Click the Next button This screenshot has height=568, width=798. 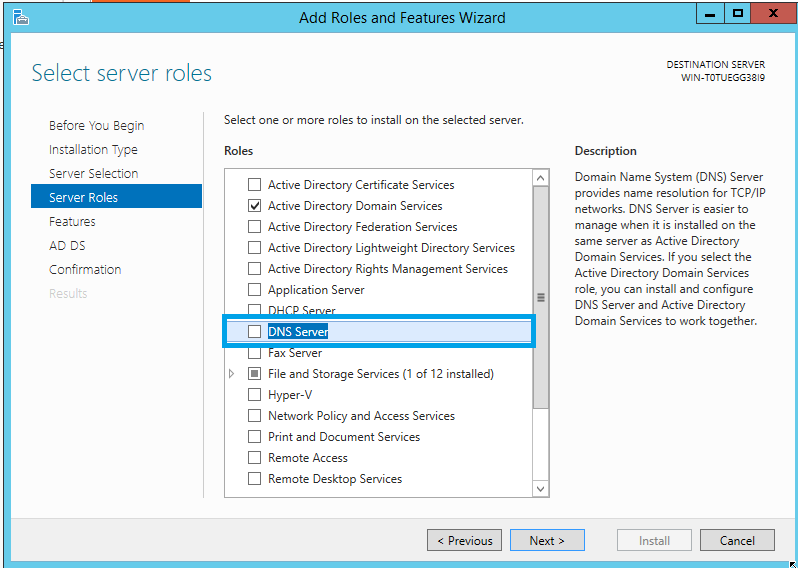click(x=547, y=541)
